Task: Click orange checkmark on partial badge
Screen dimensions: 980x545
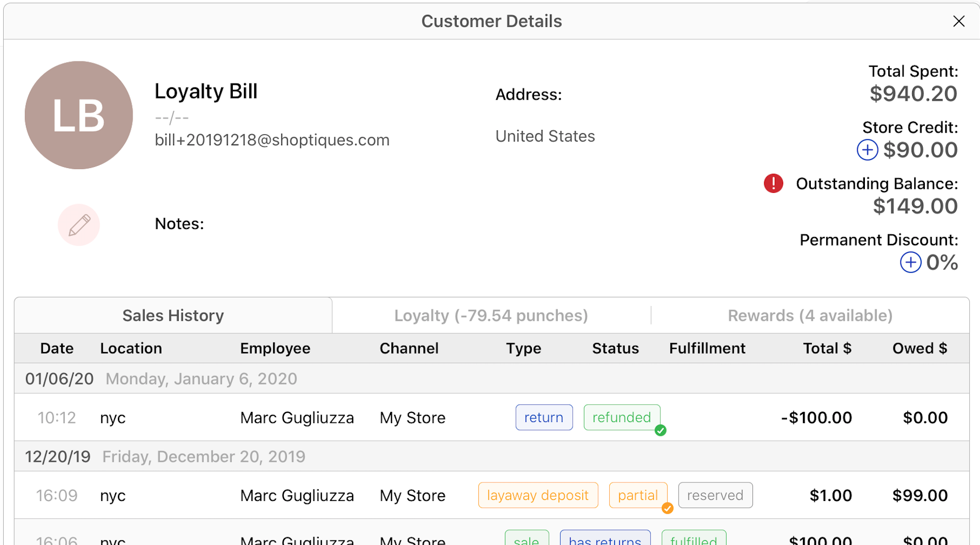Action: (x=667, y=508)
